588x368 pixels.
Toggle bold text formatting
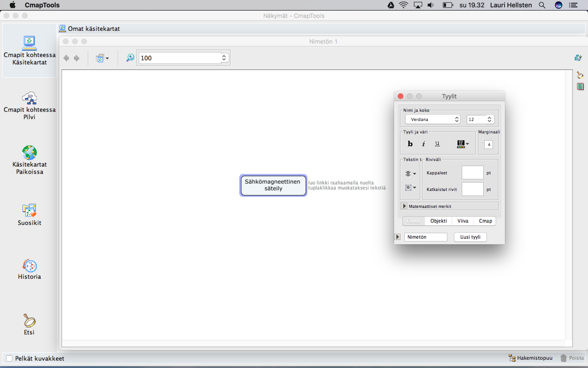click(x=410, y=144)
